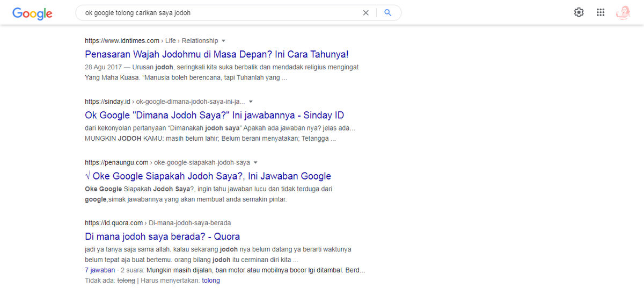
Task: Open the Google apps grid
Action: (601, 12)
